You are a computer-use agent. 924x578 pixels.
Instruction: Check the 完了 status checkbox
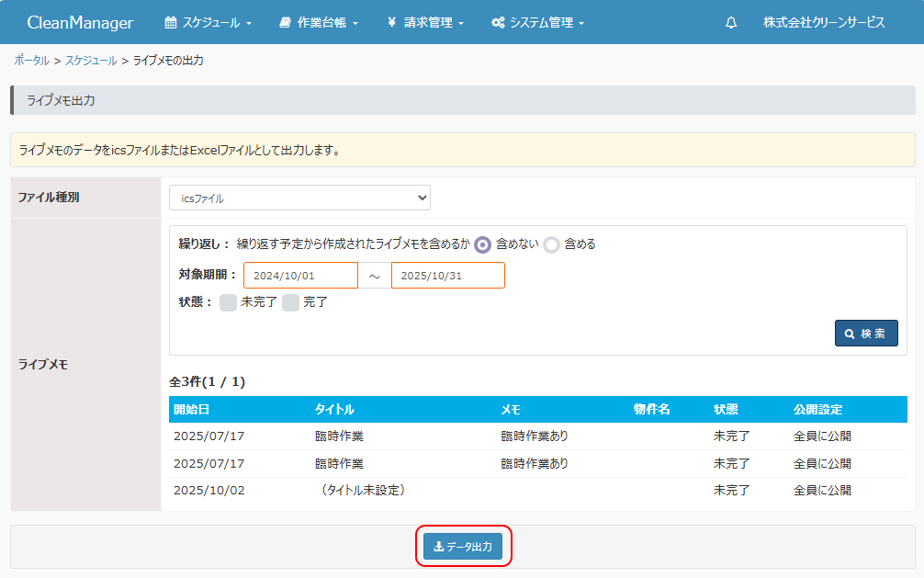pyautogui.click(x=290, y=302)
